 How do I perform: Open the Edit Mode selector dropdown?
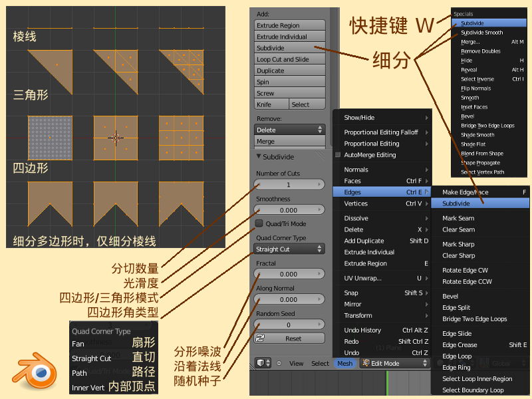click(395, 363)
